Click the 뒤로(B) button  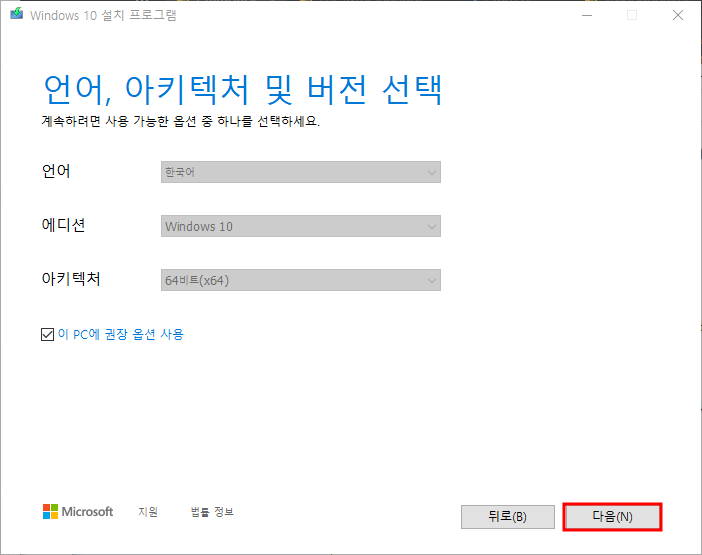pyautogui.click(x=508, y=517)
